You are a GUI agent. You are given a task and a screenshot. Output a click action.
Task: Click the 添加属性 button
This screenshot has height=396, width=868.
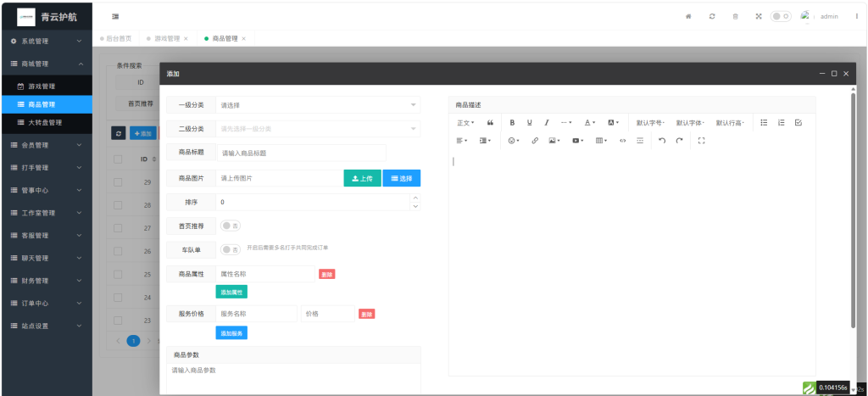pyautogui.click(x=231, y=292)
